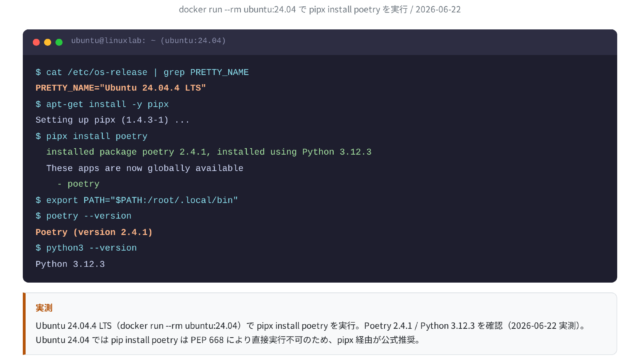Click the 'installed package poetry 2.4.1' line
Image resolution: width=640 pixels, height=360 pixels.
(209, 152)
